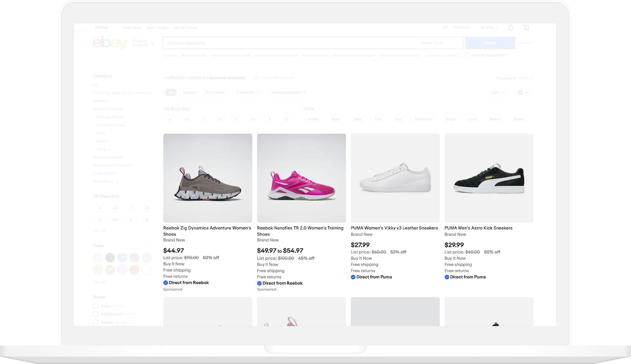Open the Condition dropdown
This screenshot has width=631, height=364.
click(x=247, y=92)
